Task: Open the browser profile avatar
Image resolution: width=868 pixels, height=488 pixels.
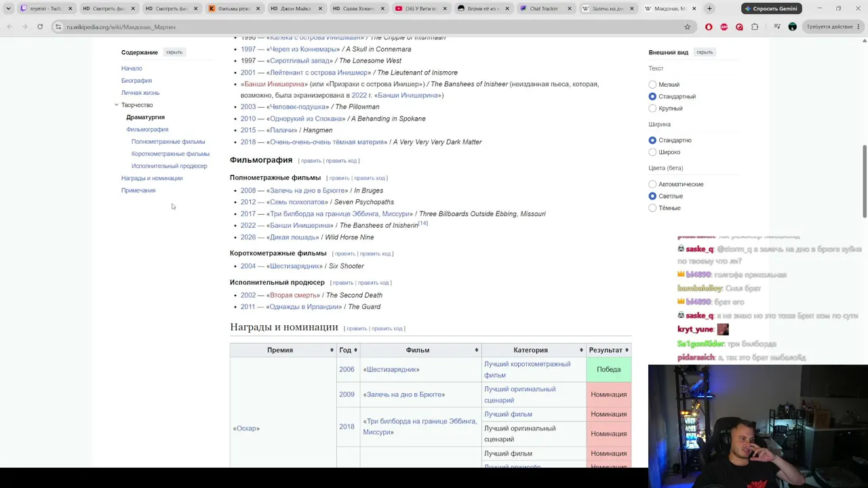Action: click(792, 27)
